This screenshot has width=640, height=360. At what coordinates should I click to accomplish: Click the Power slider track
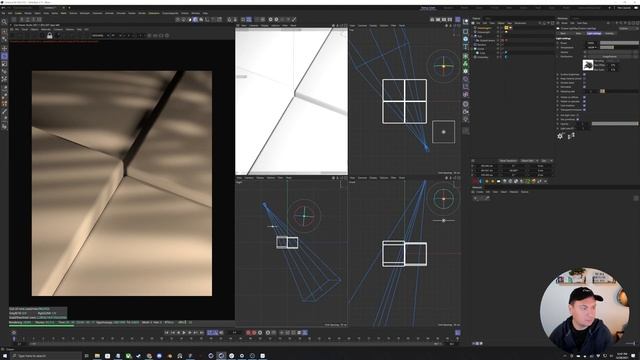click(x=620, y=43)
